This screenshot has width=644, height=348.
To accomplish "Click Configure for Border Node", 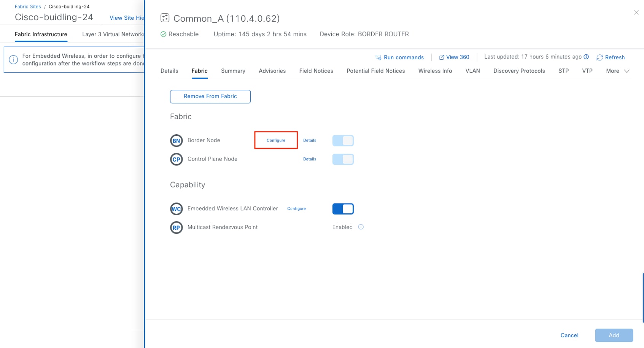I will coord(276,140).
